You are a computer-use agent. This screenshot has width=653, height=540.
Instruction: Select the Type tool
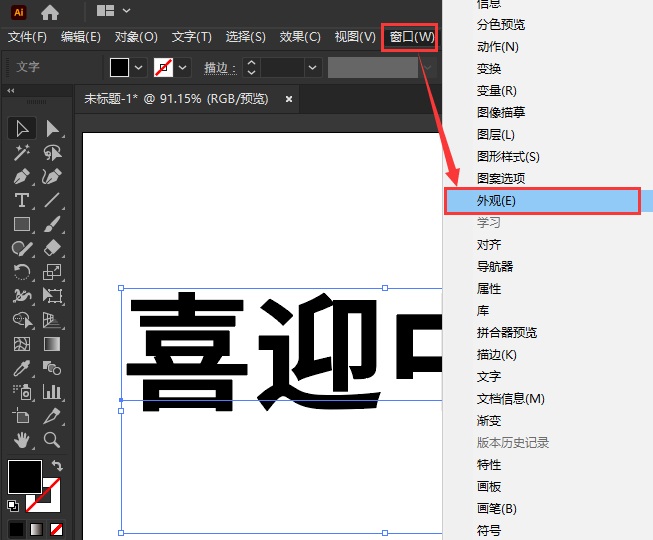coord(22,200)
